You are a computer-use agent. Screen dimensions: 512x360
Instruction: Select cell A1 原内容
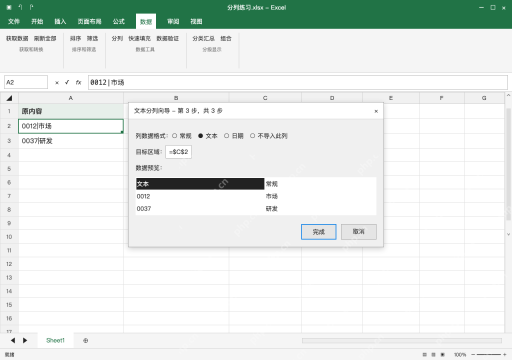(x=71, y=111)
